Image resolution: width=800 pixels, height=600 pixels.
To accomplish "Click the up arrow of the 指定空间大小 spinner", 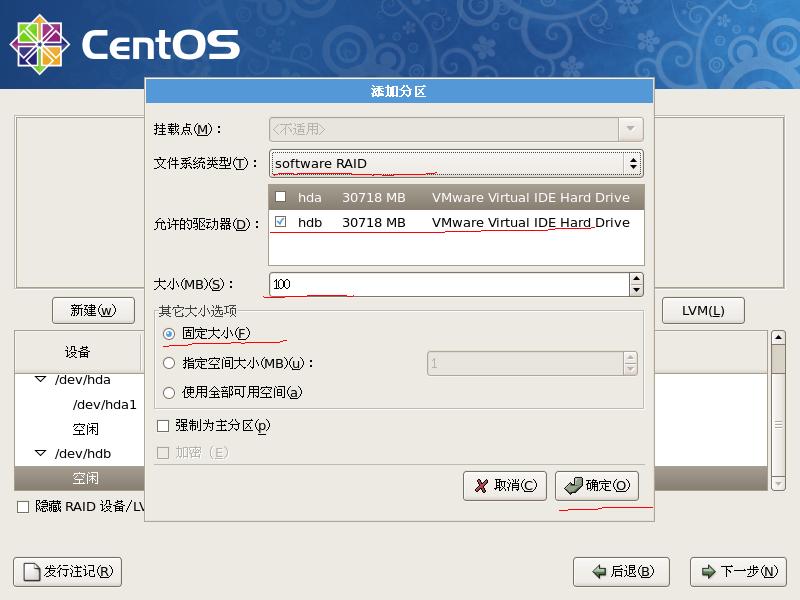I will pyautogui.click(x=631, y=358).
